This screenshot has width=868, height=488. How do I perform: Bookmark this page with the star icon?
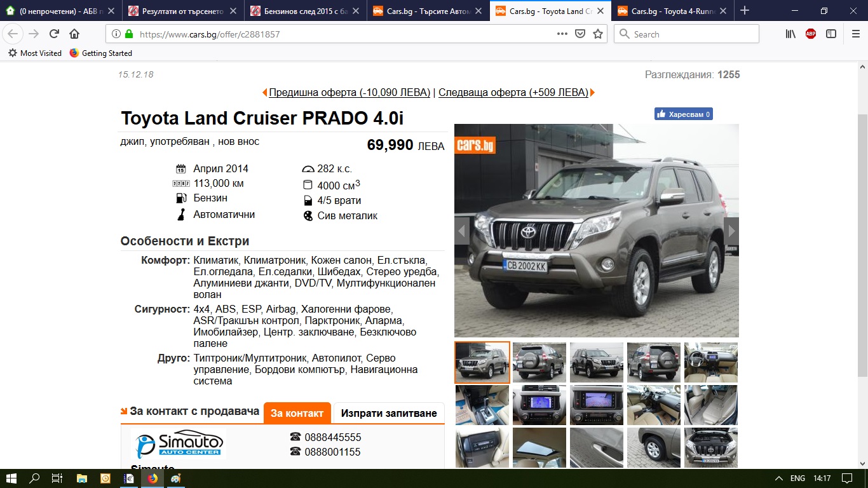pyautogui.click(x=597, y=34)
